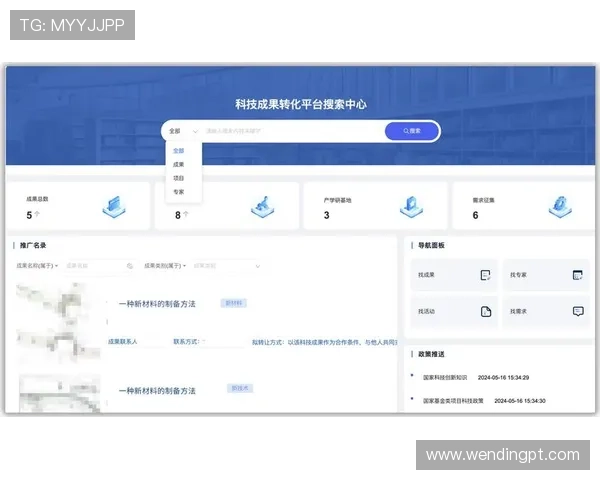Click the 搜索 search button

pyautogui.click(x=412, y=131)
